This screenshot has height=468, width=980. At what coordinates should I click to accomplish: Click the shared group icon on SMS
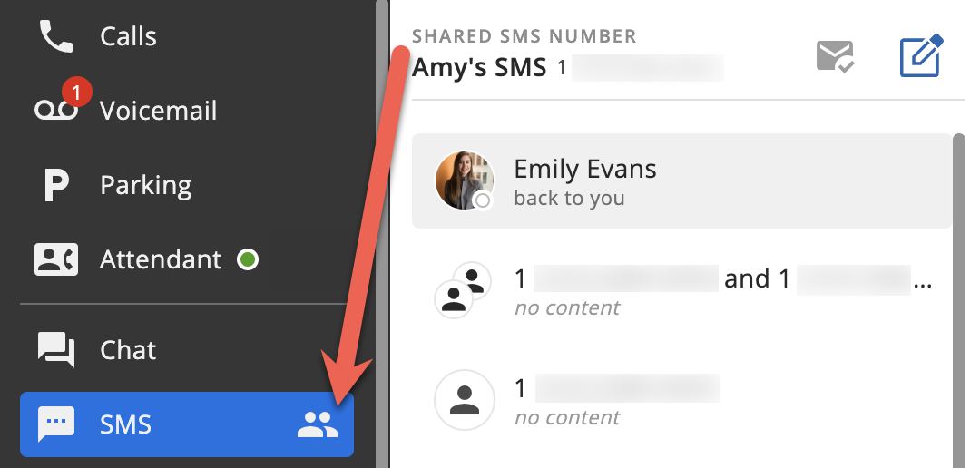(318, 424)
